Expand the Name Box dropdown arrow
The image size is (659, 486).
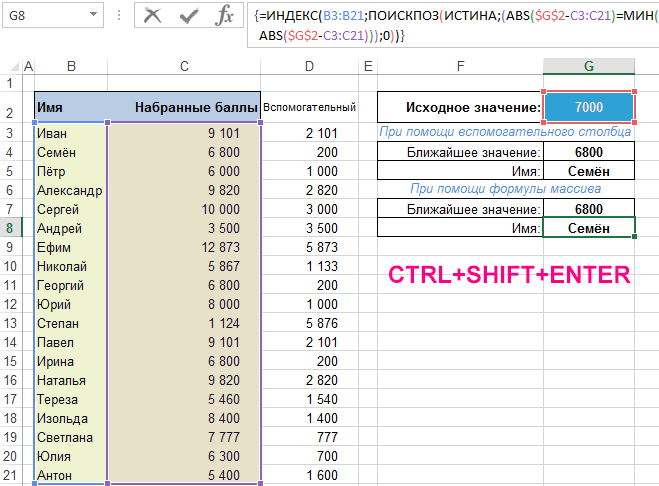coord(91,16)
